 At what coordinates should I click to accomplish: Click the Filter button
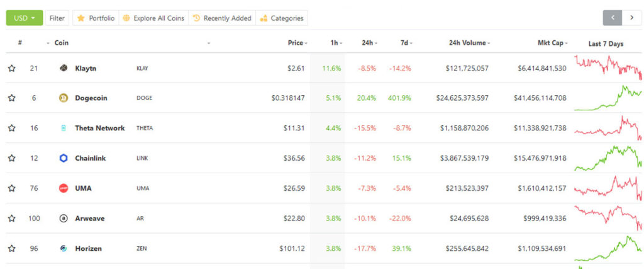click(57, 18)
